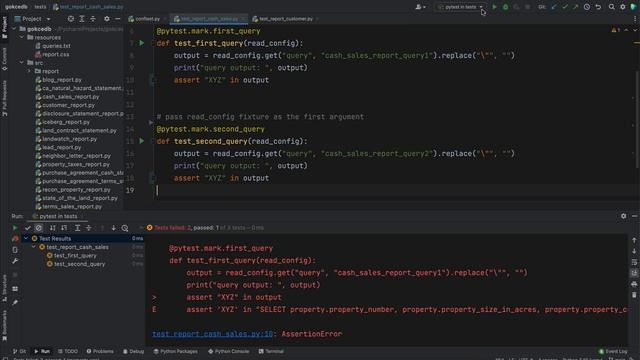Print the console output

634,284
